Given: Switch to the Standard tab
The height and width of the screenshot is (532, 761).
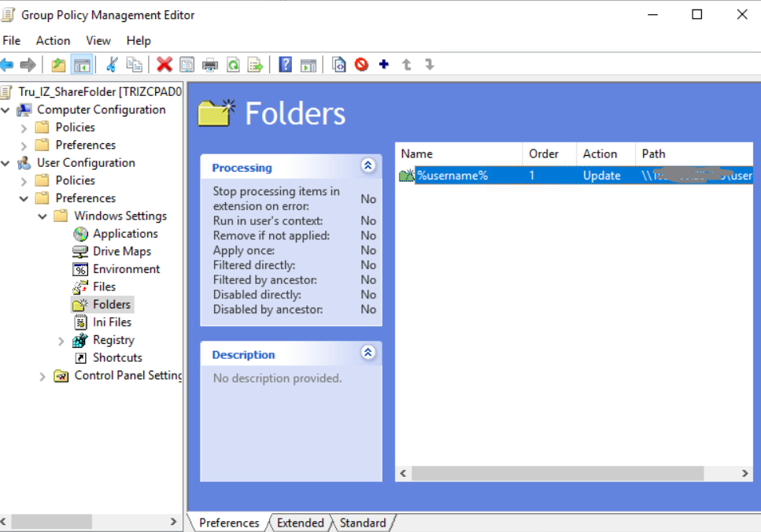Looking at the screenshot, I should [363, 523].
